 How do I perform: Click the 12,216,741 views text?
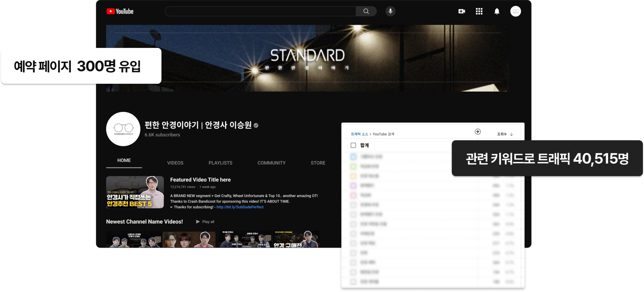click(182, 187)
